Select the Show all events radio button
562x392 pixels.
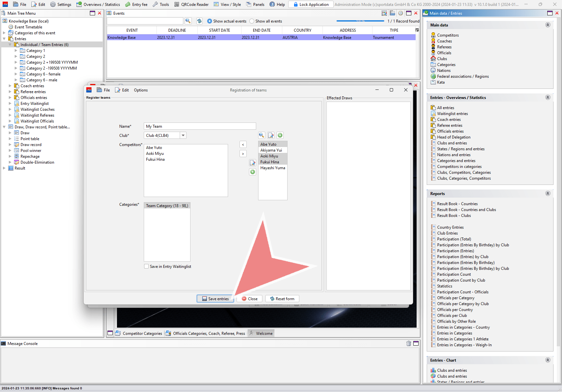[x=252, y=21]
